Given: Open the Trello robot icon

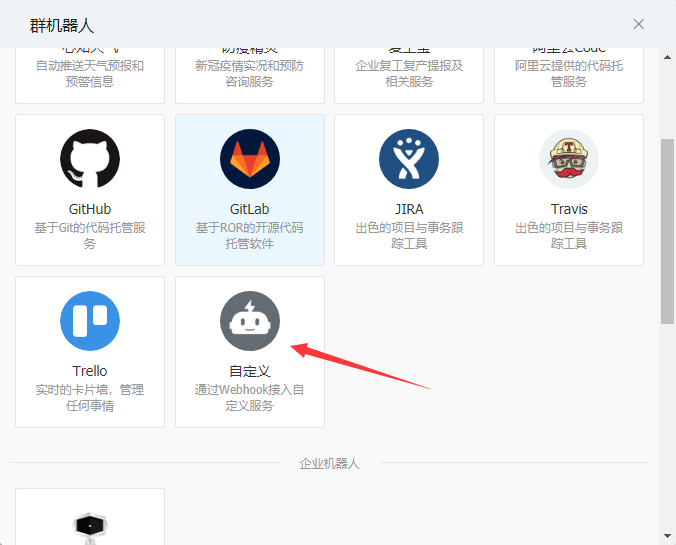Looking at the screenshot, I should click(90, 321).
